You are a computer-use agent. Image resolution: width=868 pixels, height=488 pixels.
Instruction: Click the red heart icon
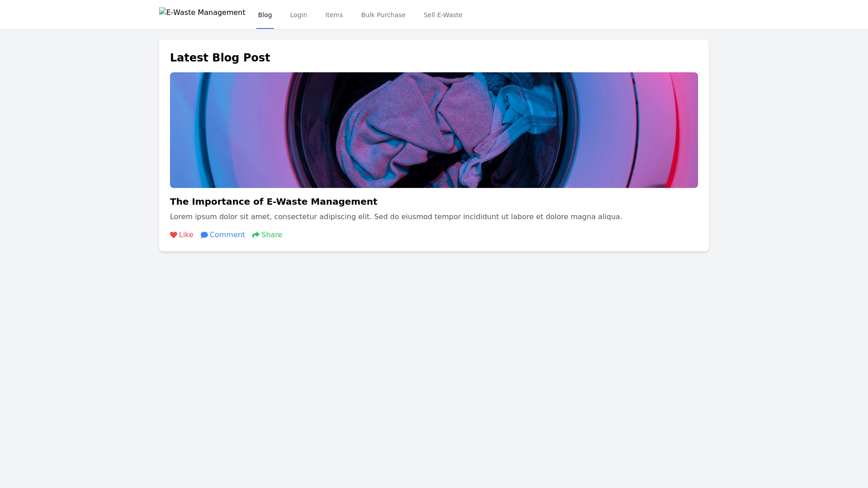[x=174, y=235]
